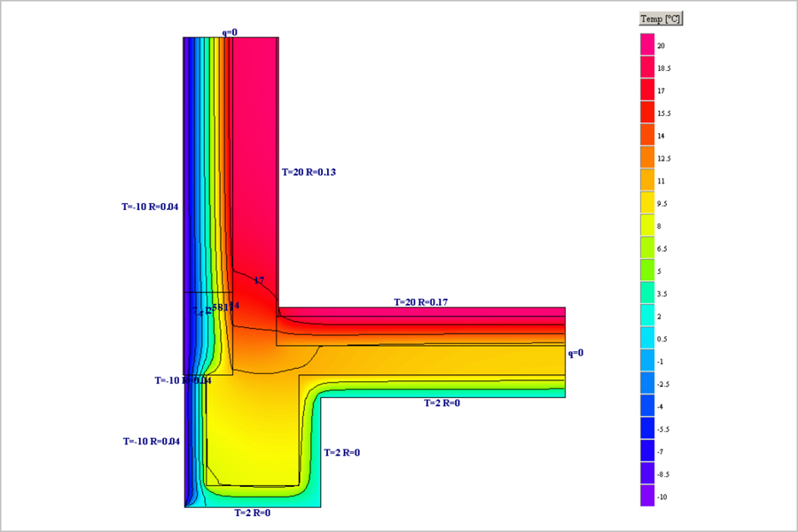Select the topmost T=-10 R=0.04 exterior label
This screenshot has height=532, width=798.
coord(150,207)
